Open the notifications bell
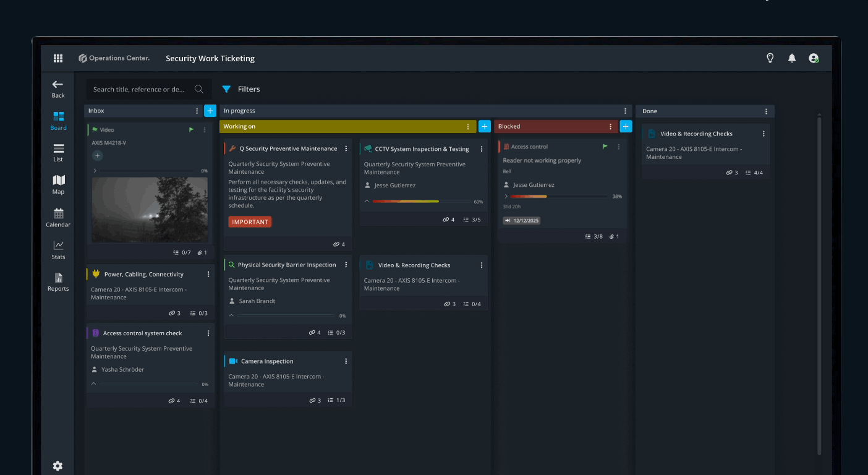 pos(792,58)
